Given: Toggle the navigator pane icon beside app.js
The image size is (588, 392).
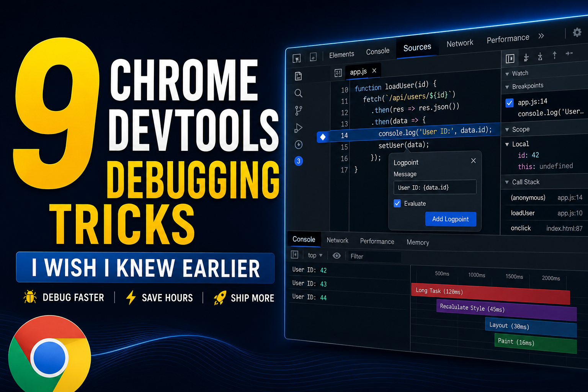Looking at the screenshot, I should [x=338, y=73].
